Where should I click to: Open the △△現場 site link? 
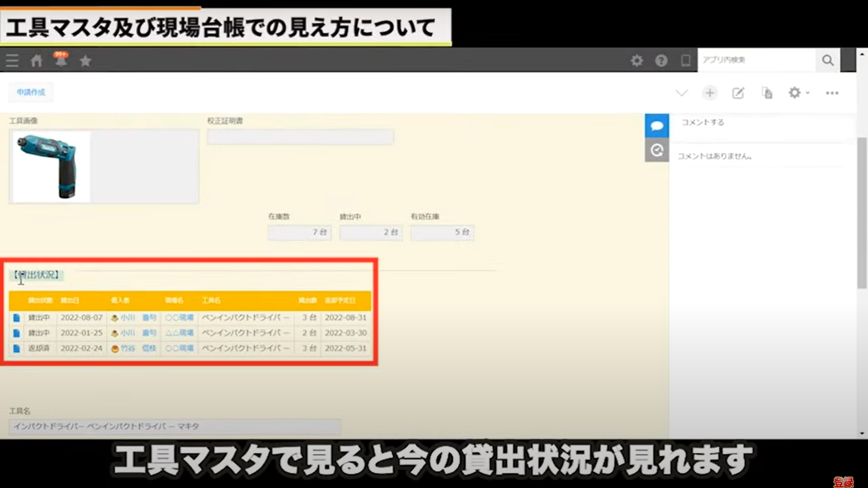tap(179, 333)
